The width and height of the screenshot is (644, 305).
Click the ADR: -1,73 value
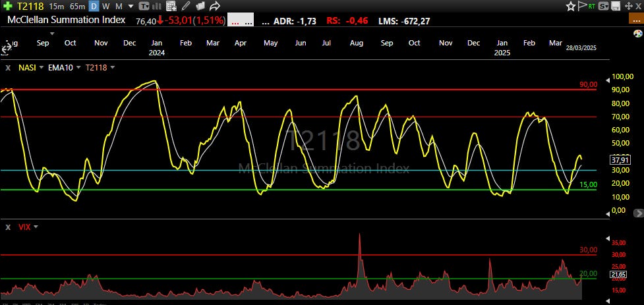[295, 21]
